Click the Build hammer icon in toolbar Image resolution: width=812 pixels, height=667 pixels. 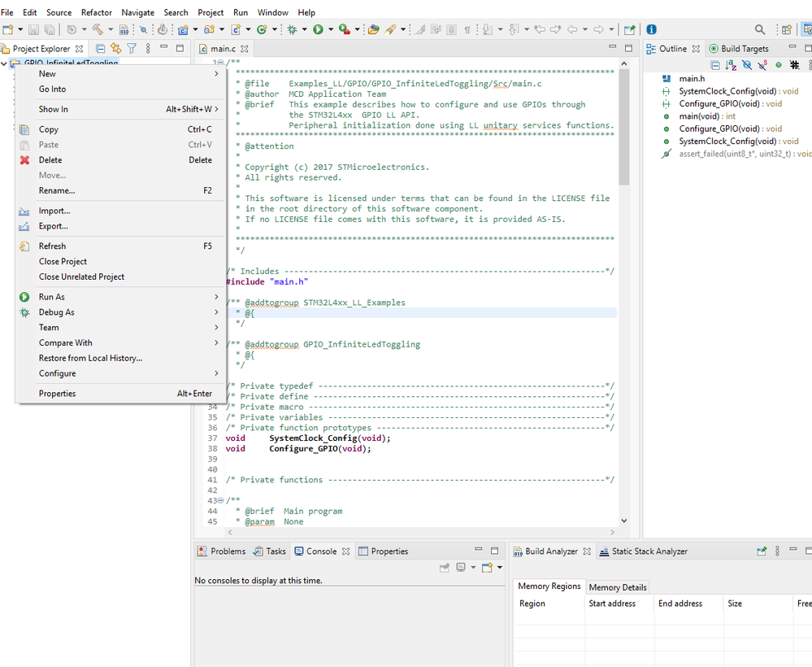click(97, 29)
